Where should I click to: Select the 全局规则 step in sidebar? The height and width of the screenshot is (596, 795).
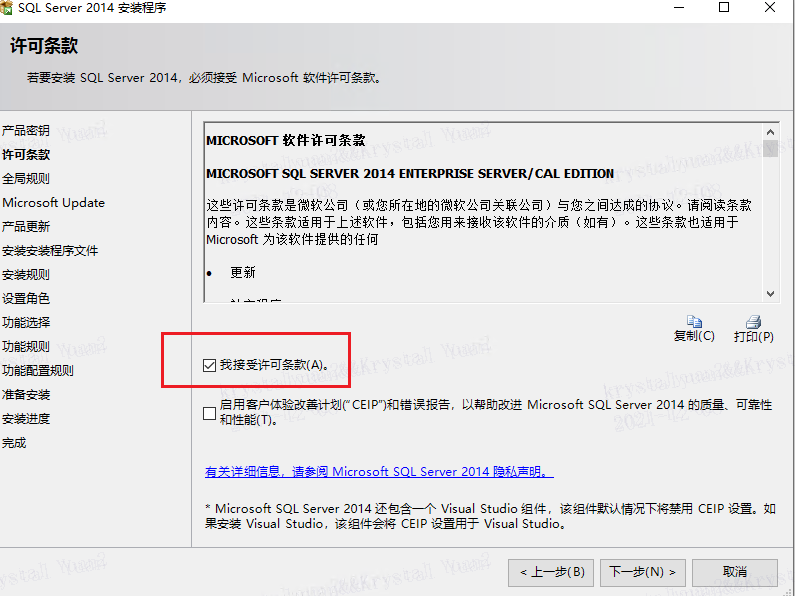25,178
